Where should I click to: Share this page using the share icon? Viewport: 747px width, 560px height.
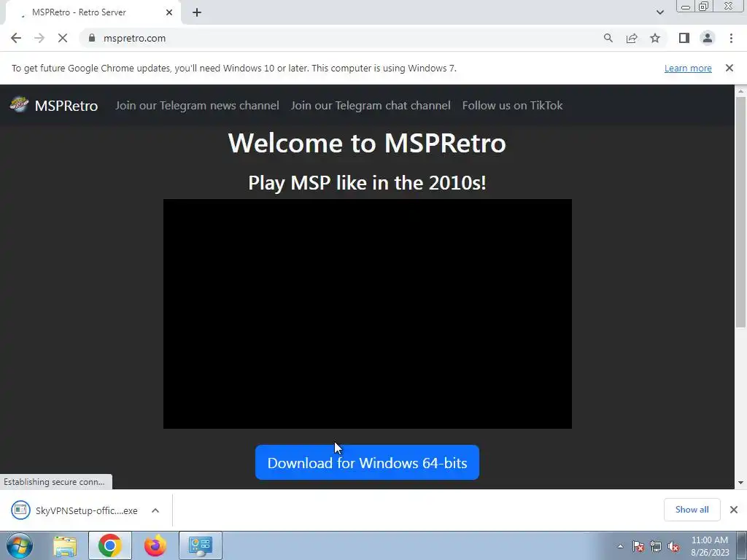632,38
